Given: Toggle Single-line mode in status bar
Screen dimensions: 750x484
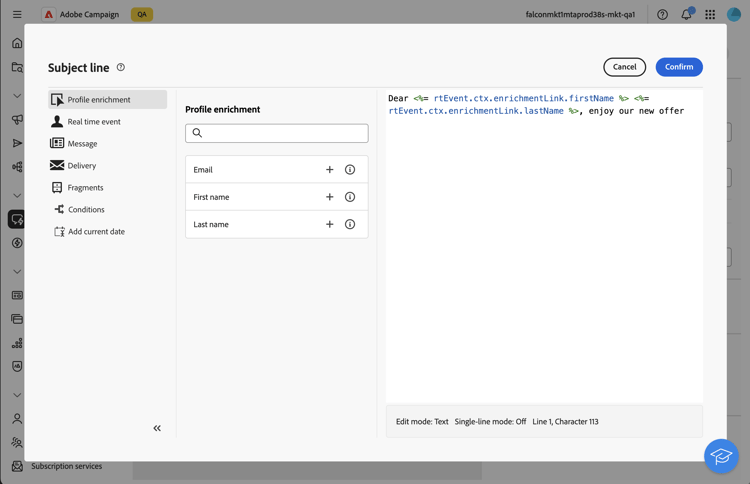Looking at the screenshot, I should [x=490, y=421].
